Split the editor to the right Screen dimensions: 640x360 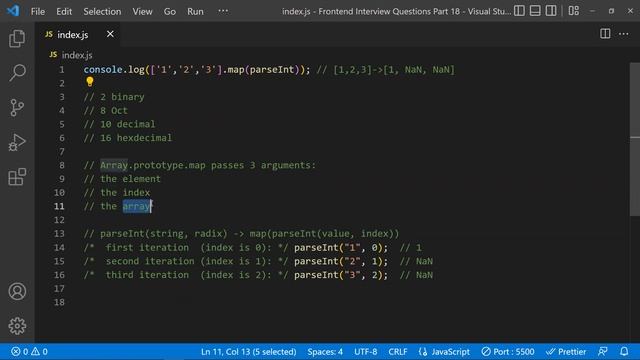coord(605,34)
